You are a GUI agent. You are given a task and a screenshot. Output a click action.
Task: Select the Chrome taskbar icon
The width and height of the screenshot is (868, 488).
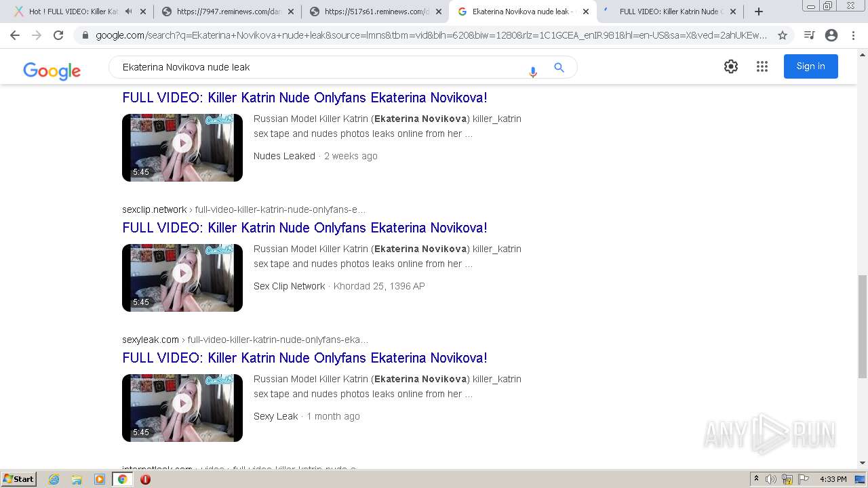coord(123,479)
